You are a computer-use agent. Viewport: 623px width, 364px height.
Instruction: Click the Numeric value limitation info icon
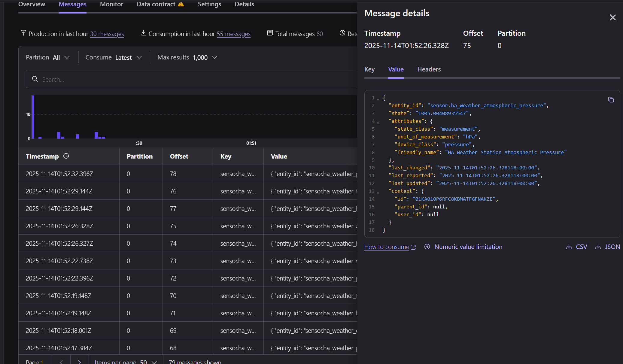pyautogui.click(x=427, y=247)
